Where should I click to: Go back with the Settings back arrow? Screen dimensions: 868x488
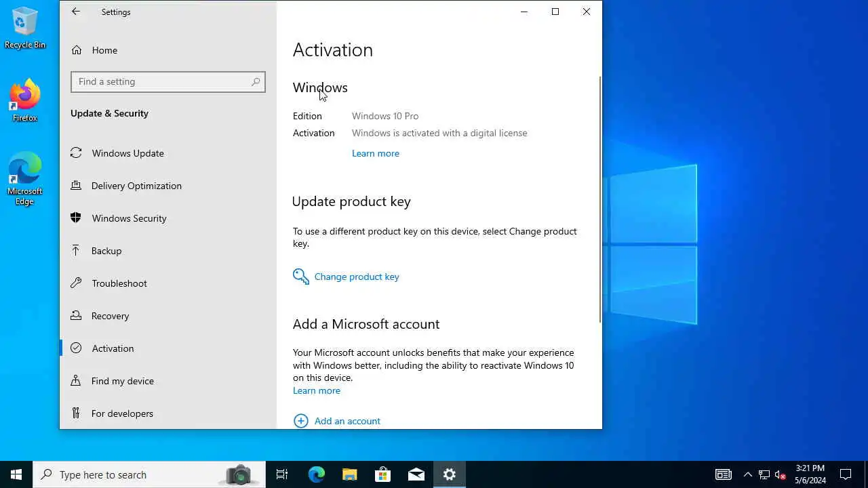[76, 12]
